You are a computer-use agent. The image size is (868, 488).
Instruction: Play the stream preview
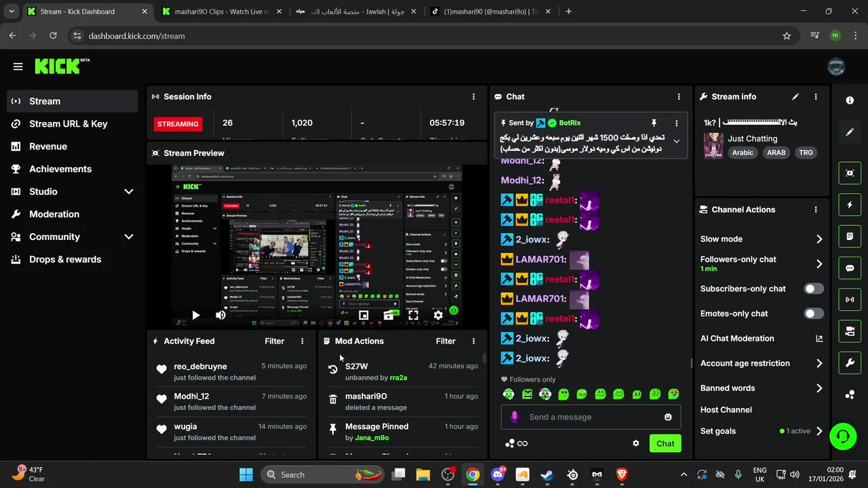click(x=195, y=315)
